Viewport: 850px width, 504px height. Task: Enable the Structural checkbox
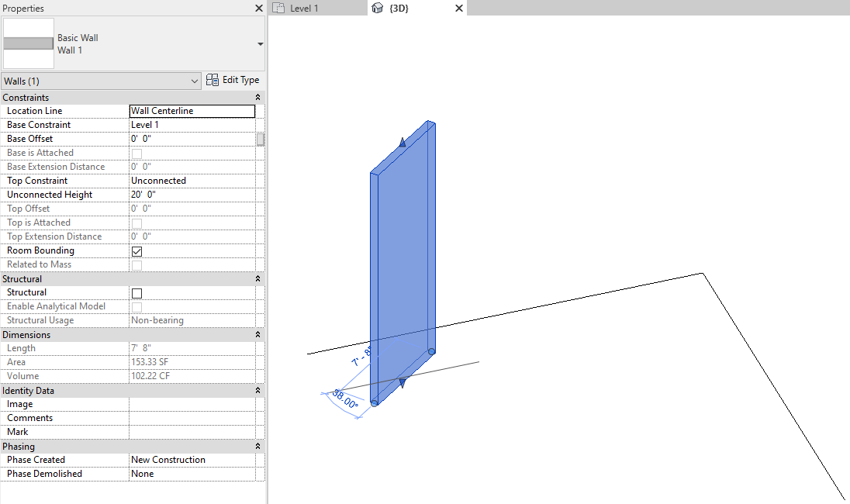[137, 293]
